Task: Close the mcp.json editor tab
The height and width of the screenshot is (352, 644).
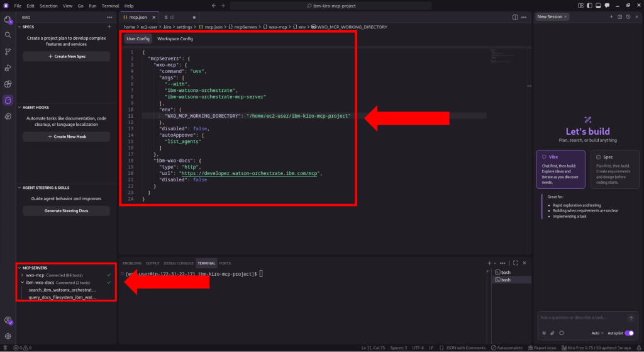Action: pyautogui.click(x=154, y=17)
